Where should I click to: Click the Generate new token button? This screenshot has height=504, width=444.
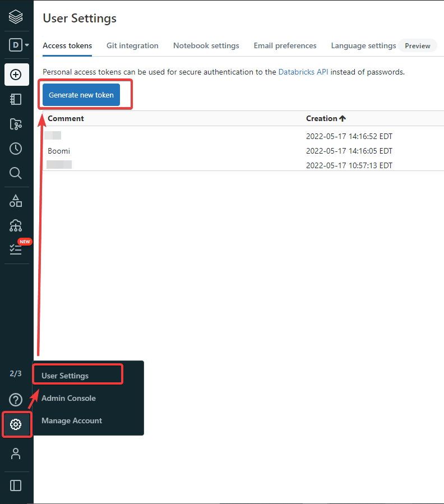81,94
